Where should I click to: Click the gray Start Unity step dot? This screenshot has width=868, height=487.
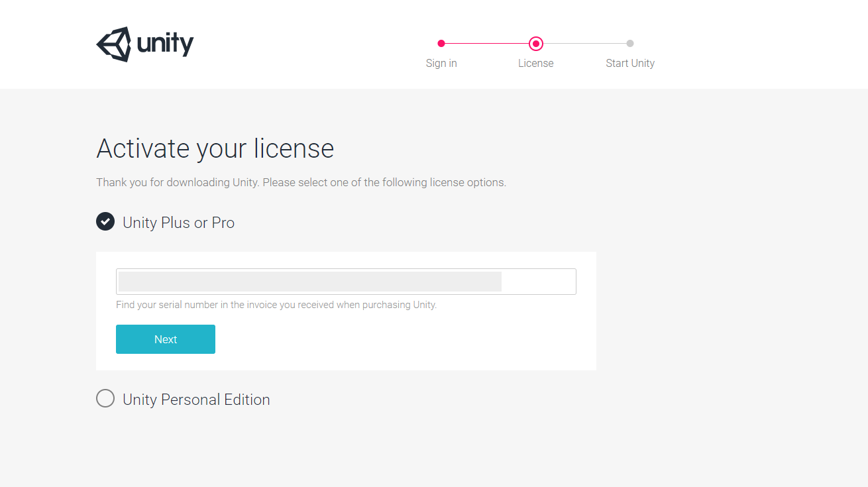(630, 44)
